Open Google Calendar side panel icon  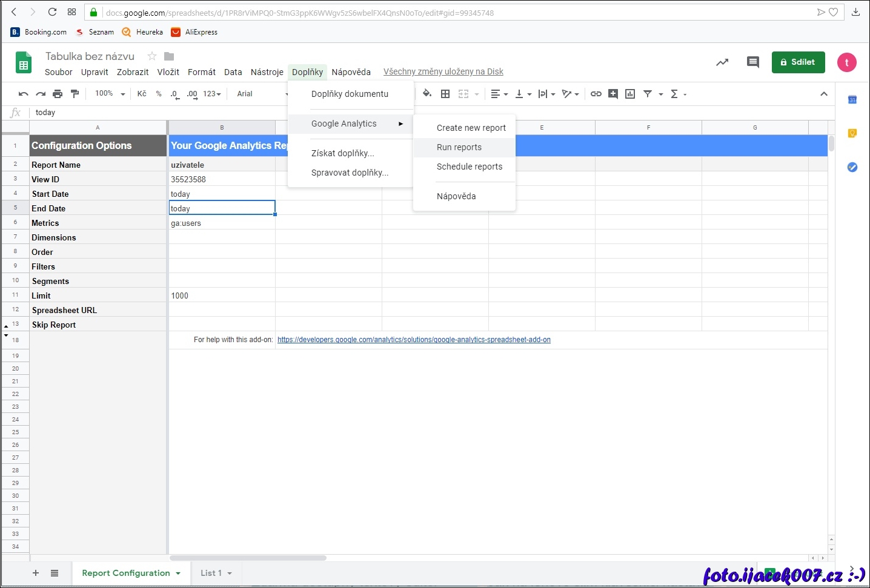click(x=852, y=100)
